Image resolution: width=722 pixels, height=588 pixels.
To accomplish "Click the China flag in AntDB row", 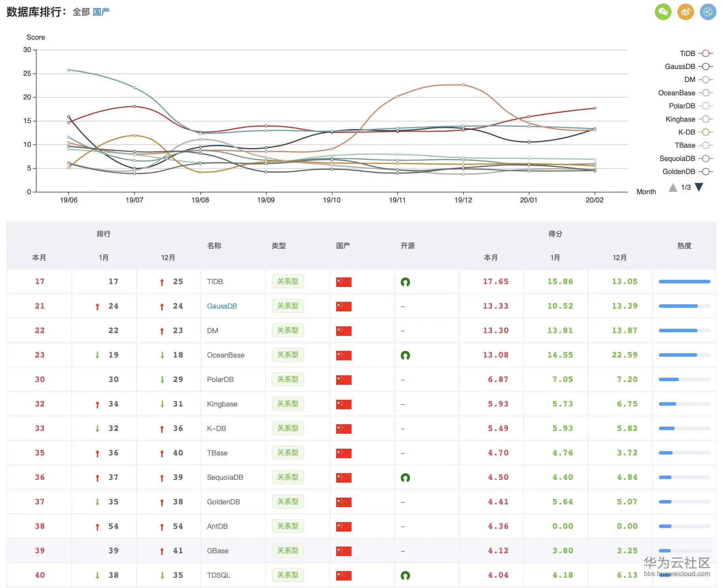I will click(344, 526).
